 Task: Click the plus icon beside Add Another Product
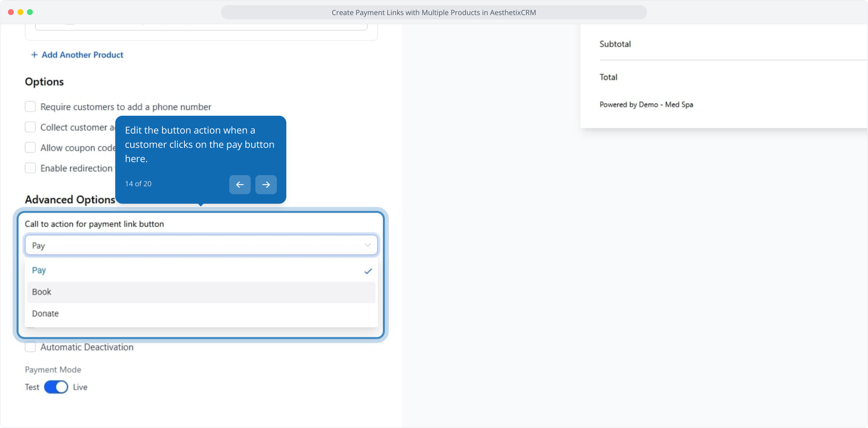[x=34, y=55]
